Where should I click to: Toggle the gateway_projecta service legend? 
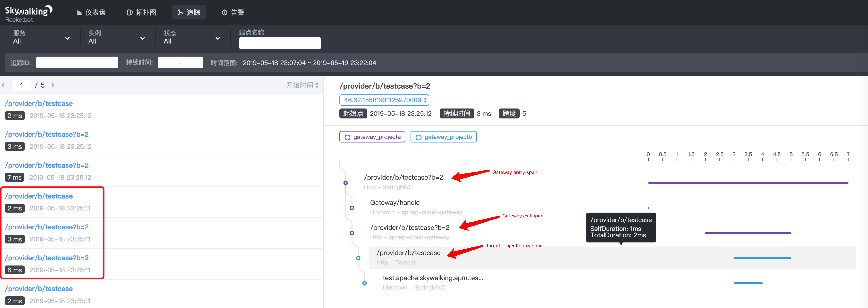coord(372,137)
